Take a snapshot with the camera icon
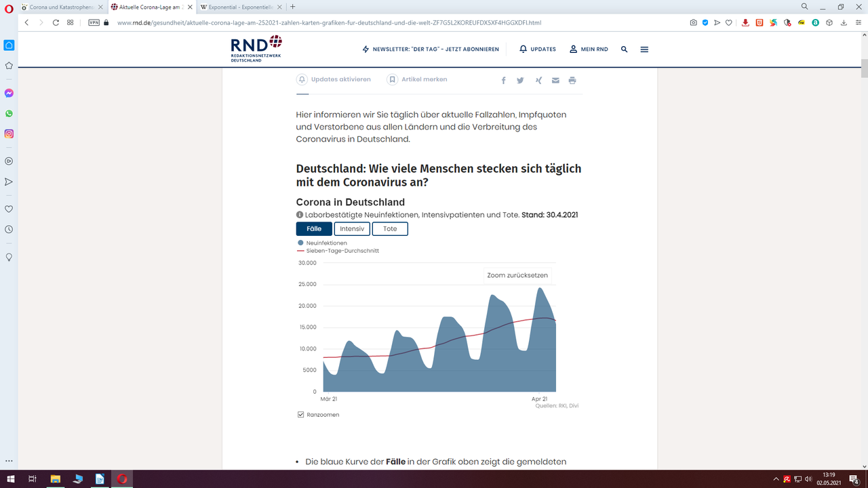This screenshot has height=488, width=868. point(693,22)
